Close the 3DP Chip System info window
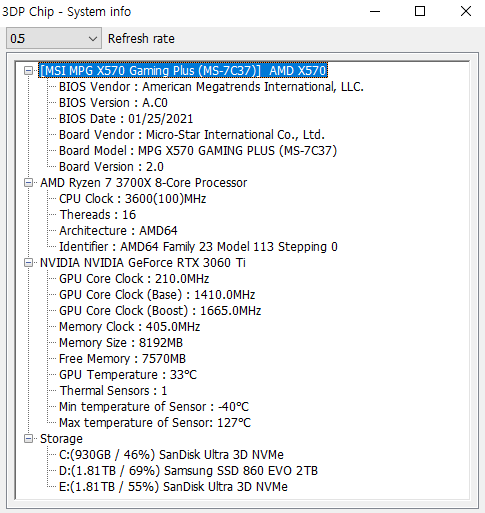 point(466,11)
